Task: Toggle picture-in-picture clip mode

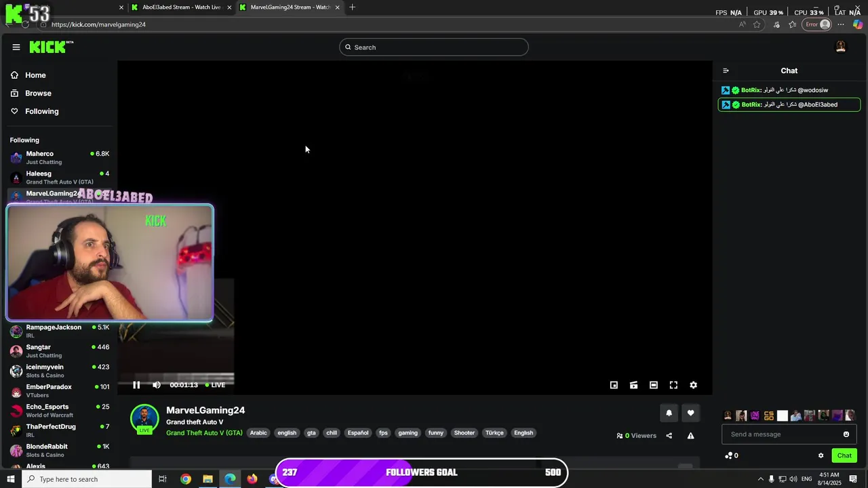Action: point(633,385)
